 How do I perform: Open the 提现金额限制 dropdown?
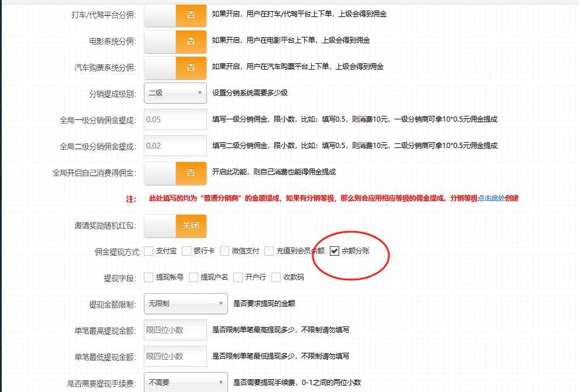186,304
